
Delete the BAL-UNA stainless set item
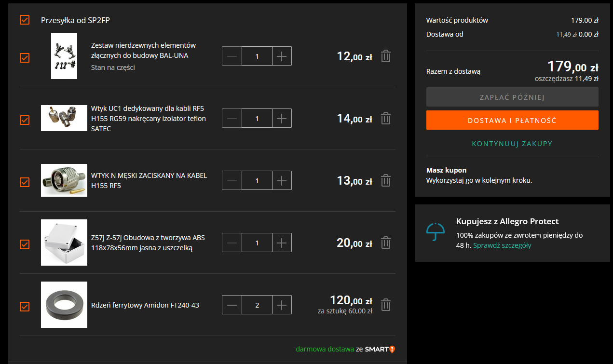(386, 56)
